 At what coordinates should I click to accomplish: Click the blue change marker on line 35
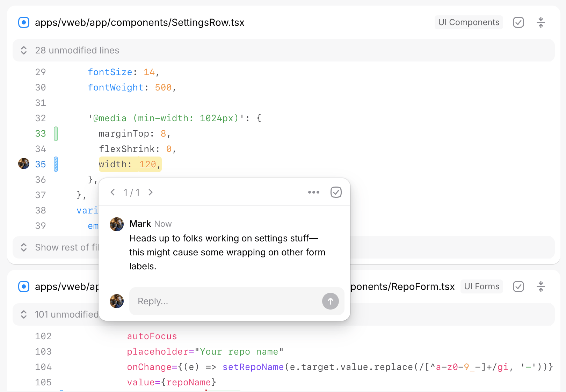56,164
